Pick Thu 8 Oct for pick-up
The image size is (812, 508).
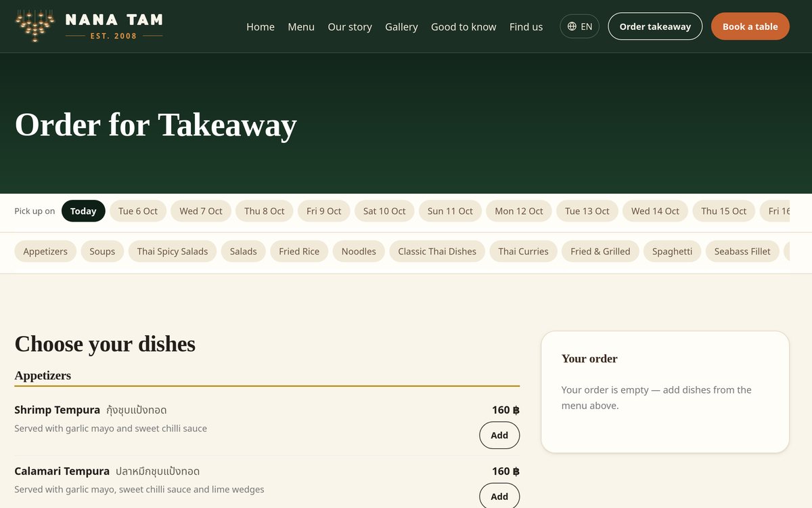coord(265,211)
